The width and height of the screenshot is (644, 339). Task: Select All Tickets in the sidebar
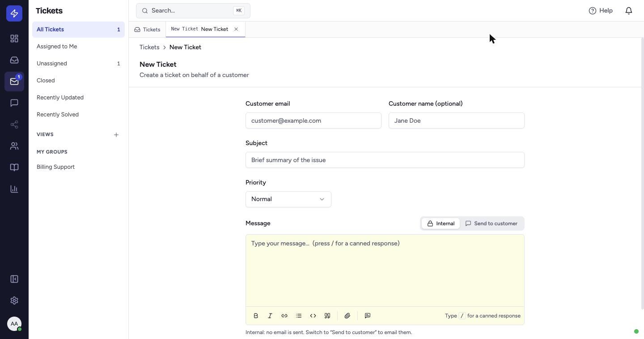78,30
